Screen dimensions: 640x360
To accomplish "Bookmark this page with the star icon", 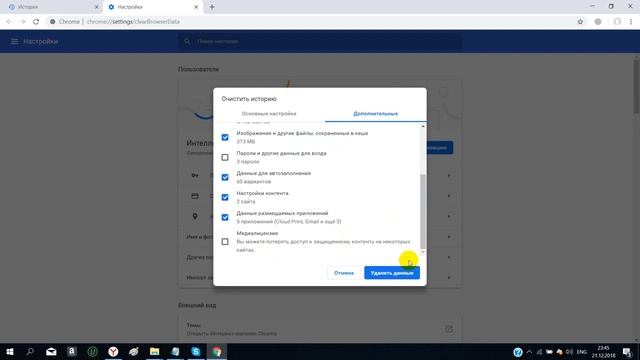I will click(x=580, y=22).
